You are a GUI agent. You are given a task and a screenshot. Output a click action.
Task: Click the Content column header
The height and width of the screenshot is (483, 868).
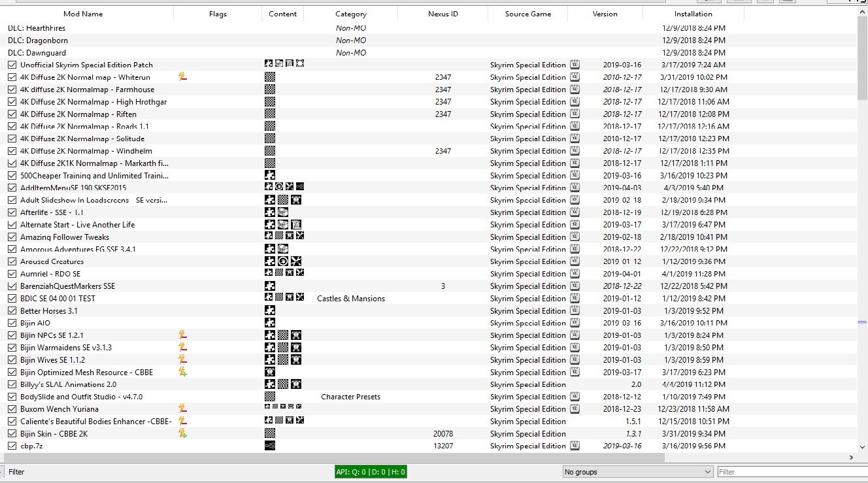[x=282, y=14]
